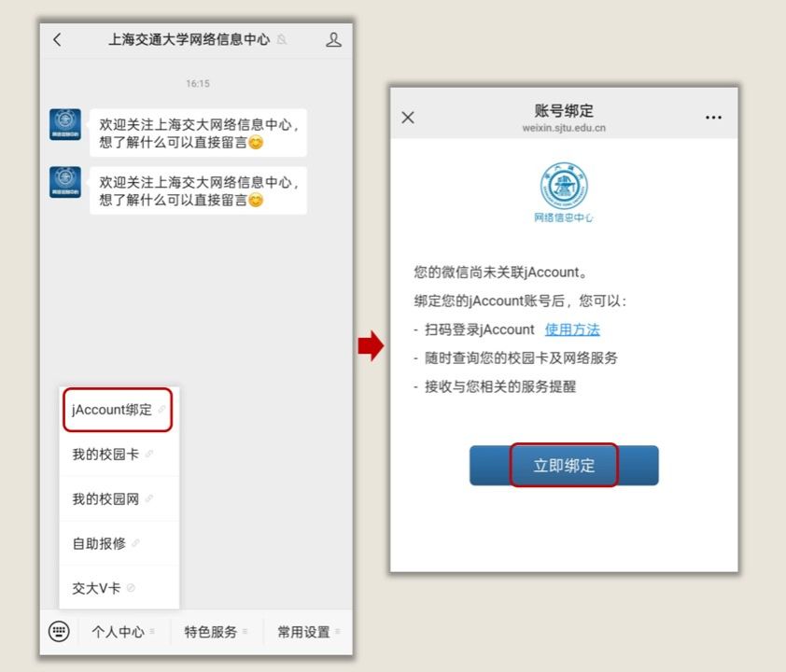Open 交大V卡 menu entry
Screen dimensions: 786x672
(119, 588)
